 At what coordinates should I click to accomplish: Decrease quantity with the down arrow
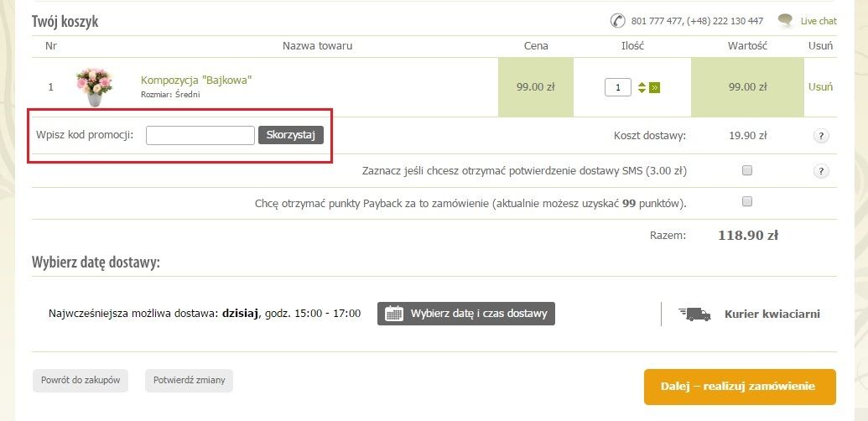point(642,91)
